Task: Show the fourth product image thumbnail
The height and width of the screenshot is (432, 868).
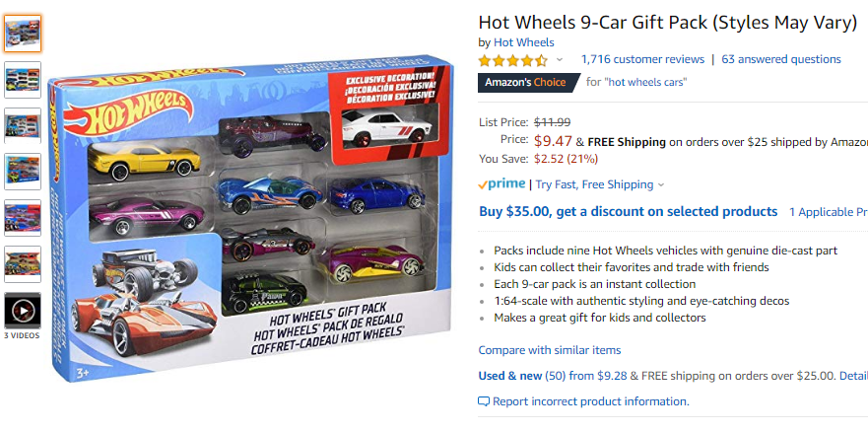Action: click(x=23, y=172)
